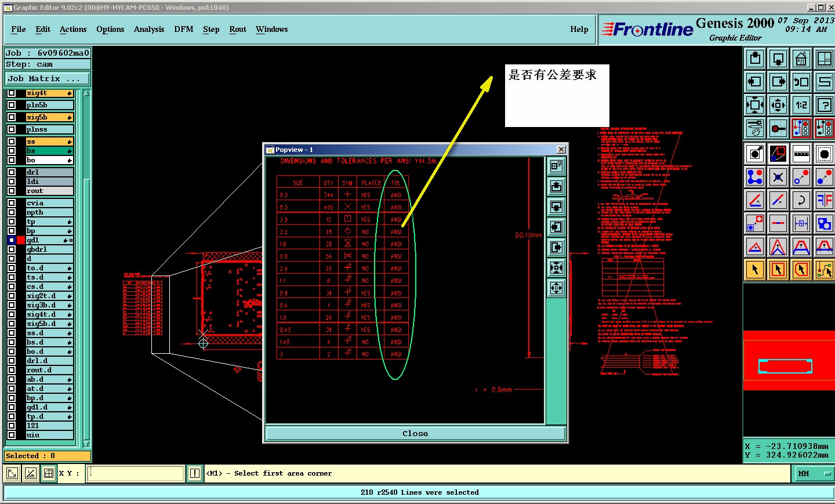Toggle checkbox for layer plnss

tap(12, 129)
